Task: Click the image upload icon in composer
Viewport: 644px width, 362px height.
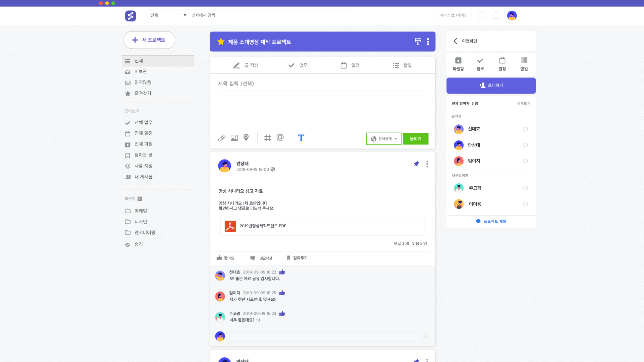Action: tap(234, 138)
